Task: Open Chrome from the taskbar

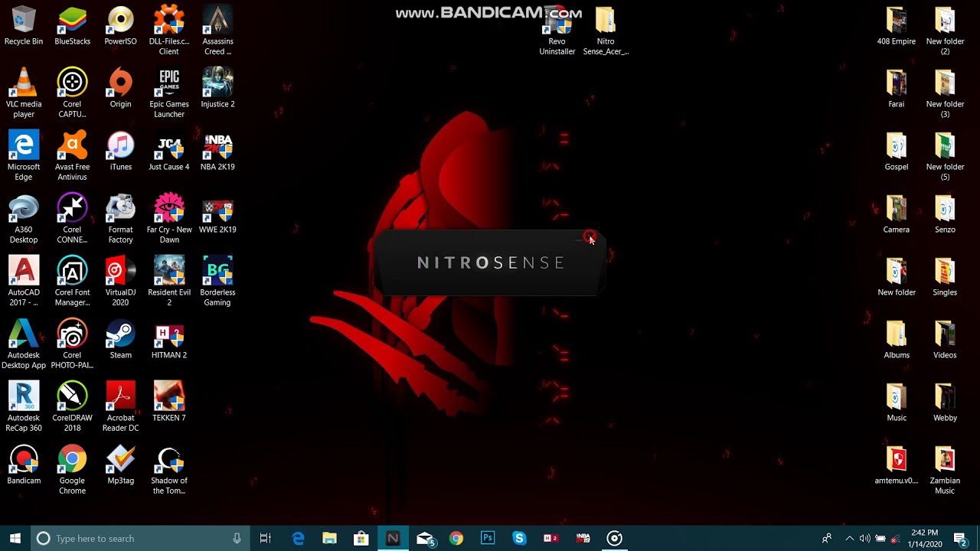Action: click(x=456, y=538)
